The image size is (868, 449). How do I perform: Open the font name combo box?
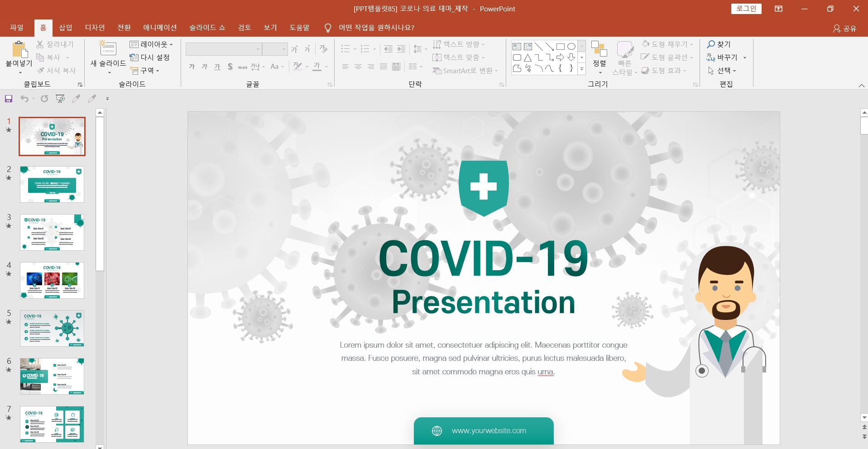(224, 49)
